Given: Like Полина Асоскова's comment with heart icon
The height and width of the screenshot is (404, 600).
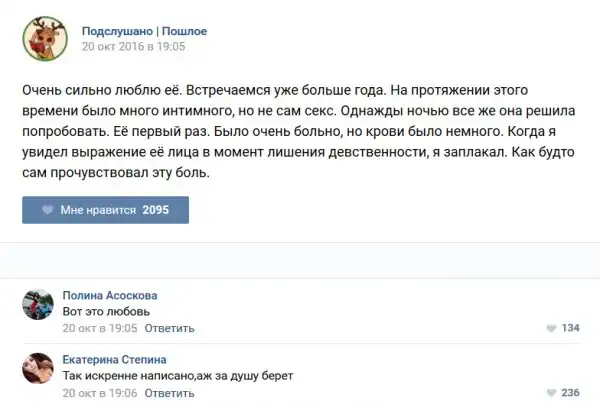Looking at the screenshot, I should 551,328.
